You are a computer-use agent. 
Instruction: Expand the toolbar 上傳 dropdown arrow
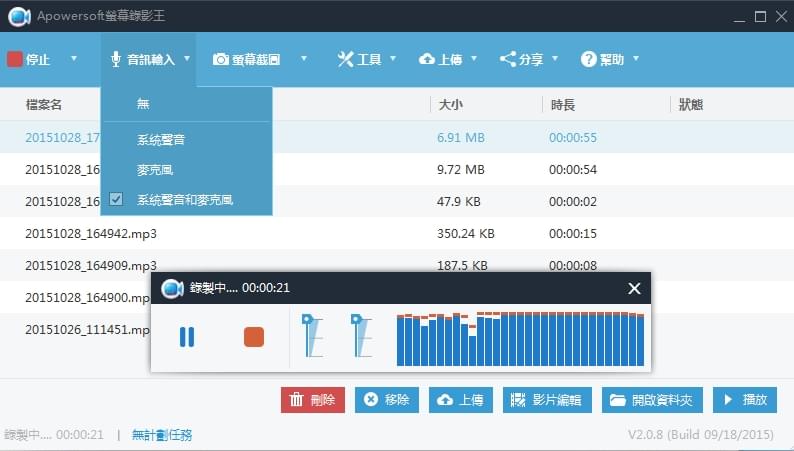coord(474,59)
